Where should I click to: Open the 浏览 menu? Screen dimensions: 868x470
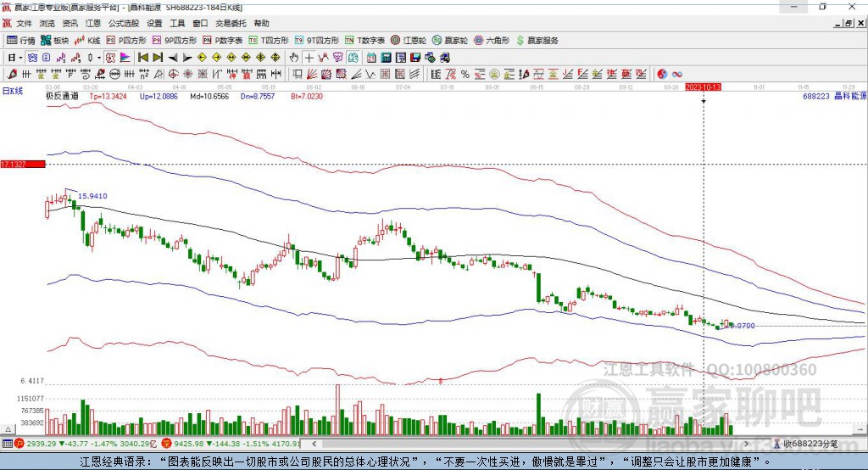click(47, 23)
